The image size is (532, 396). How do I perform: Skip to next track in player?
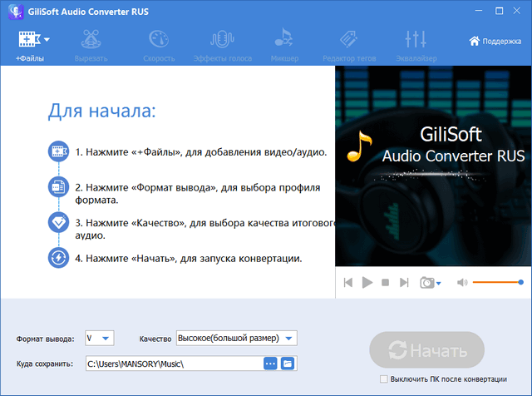point(404,283)
